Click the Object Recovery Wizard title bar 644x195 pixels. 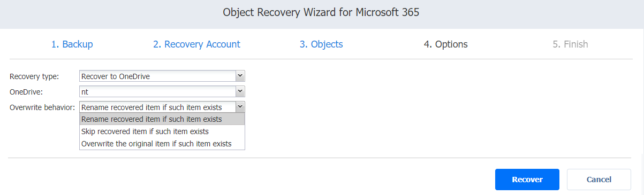(322, 13)
